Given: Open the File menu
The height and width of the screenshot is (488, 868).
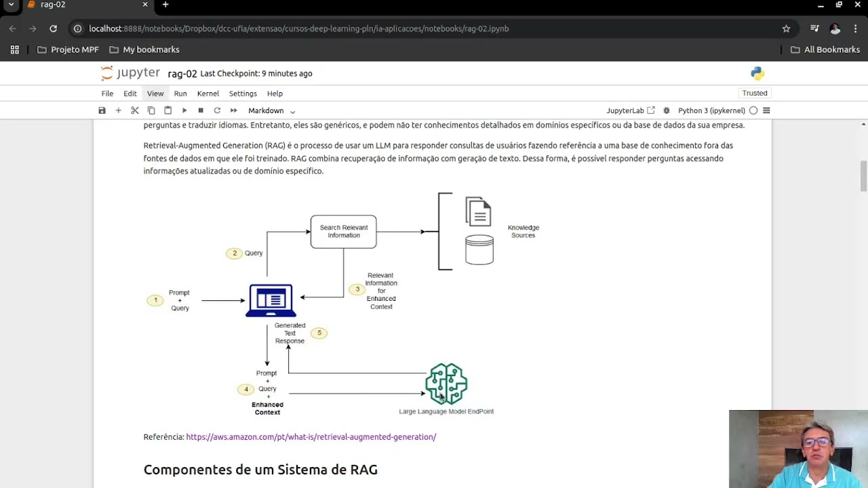Looking at the screenshot, I should tap(107, 94).
